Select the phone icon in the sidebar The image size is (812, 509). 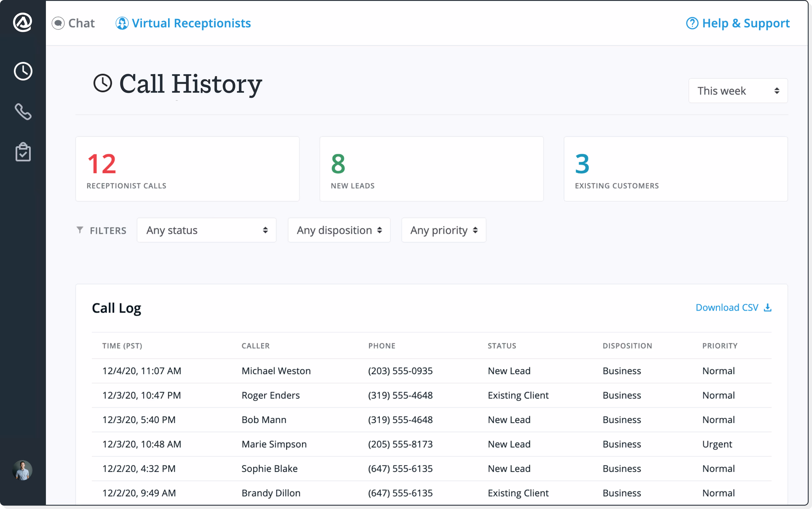click(23, 111)
